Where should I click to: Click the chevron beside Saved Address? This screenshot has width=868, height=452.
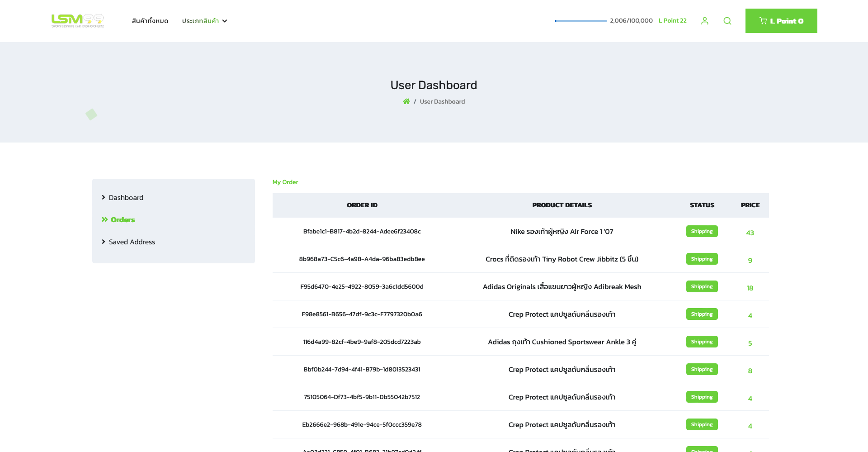104,242
